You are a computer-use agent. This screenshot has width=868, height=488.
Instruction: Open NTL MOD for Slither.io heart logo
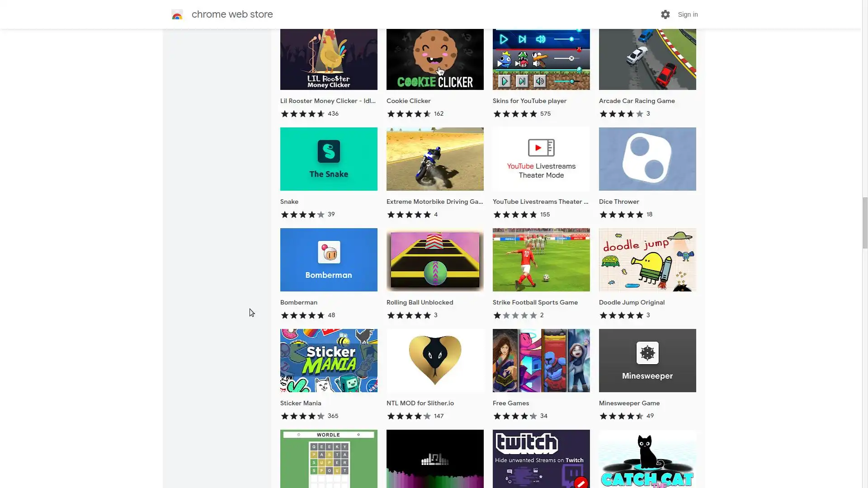(435, 360)
